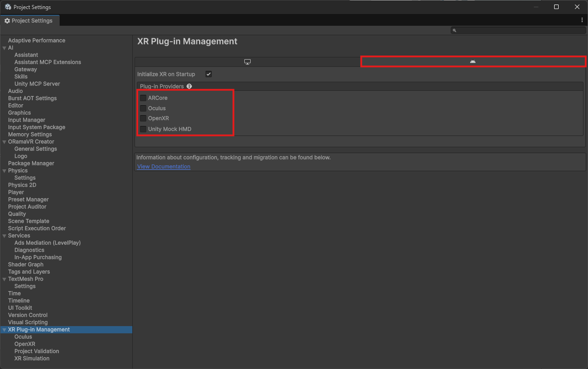This screenshot has width=588, height=369.
Task: Select Burst AOT Settings
Action: point(33,98)
